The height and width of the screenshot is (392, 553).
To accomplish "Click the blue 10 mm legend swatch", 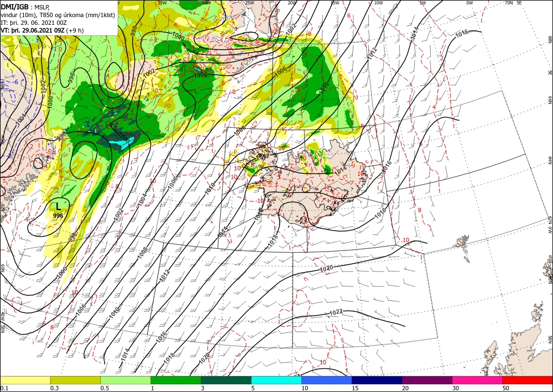I will point(327,380).
